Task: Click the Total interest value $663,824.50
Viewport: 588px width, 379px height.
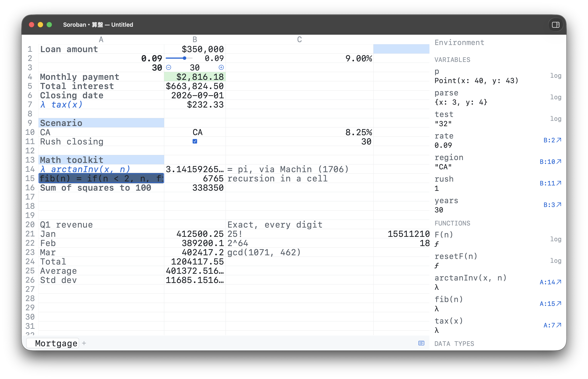Action: tap(195, 86)
